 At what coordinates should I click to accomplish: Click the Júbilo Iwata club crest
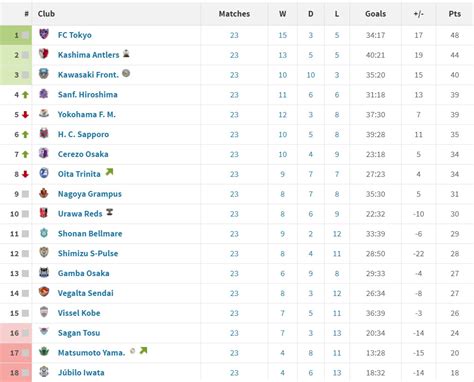pyautogui.click(x=44, y=371)
